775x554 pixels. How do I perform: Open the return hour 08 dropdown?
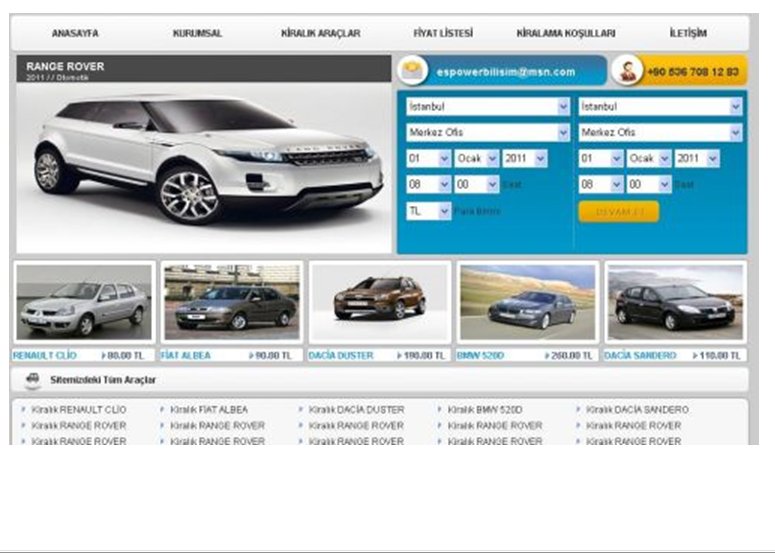tap(601, 185)
